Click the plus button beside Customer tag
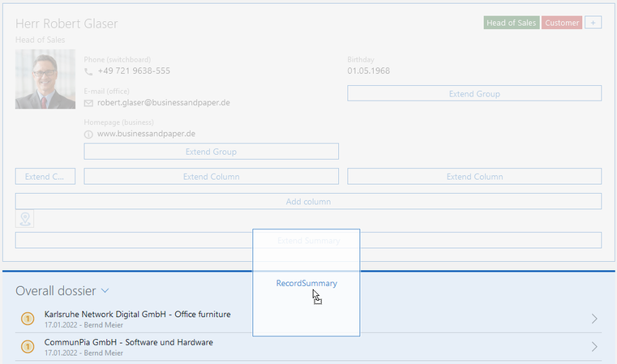617x364 pixels. [593, 23]
